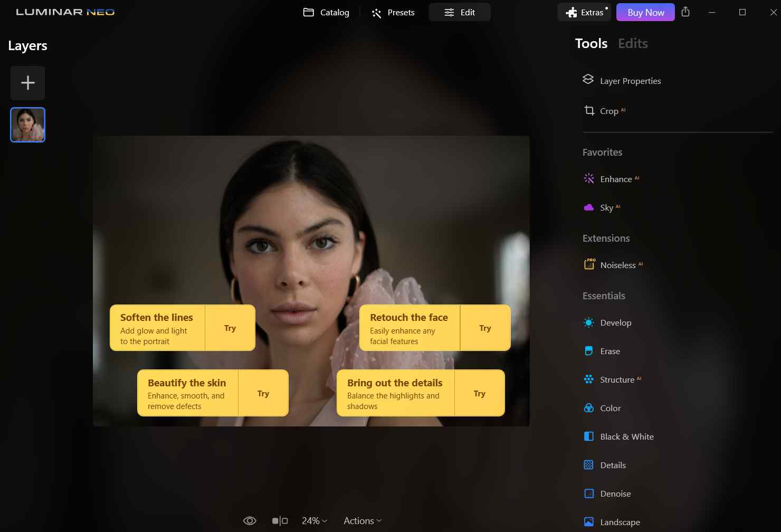Open the Develop tool icon
The image size is (781, 532).
coord(589,322)
